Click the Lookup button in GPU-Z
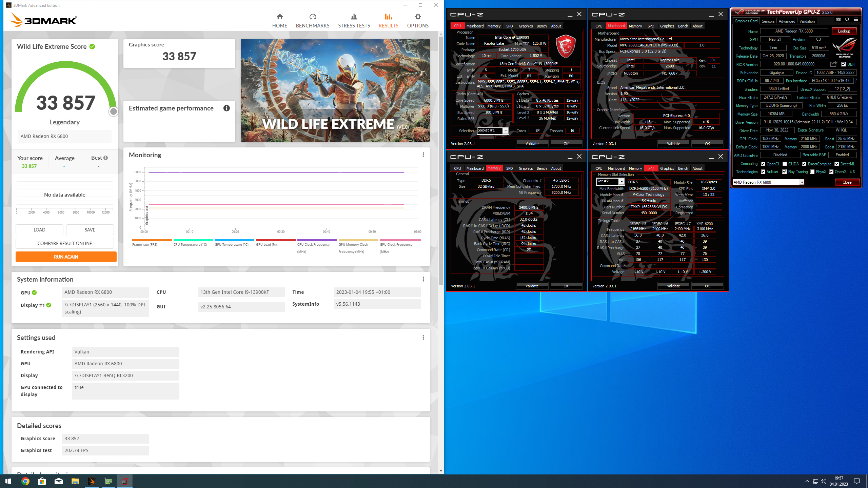The image size is (868, 488). (x=844, y=31)
